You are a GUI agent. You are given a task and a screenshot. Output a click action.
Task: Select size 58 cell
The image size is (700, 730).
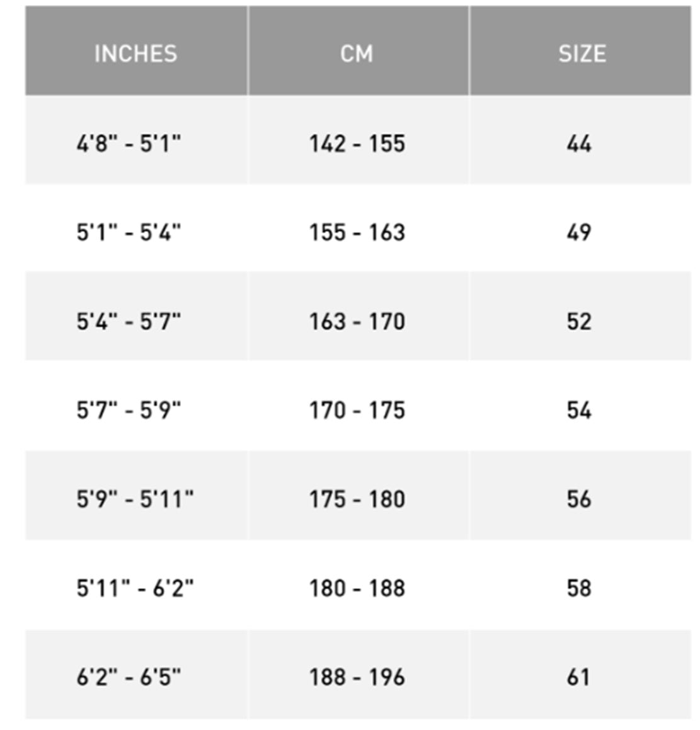(x=578, y=588)
